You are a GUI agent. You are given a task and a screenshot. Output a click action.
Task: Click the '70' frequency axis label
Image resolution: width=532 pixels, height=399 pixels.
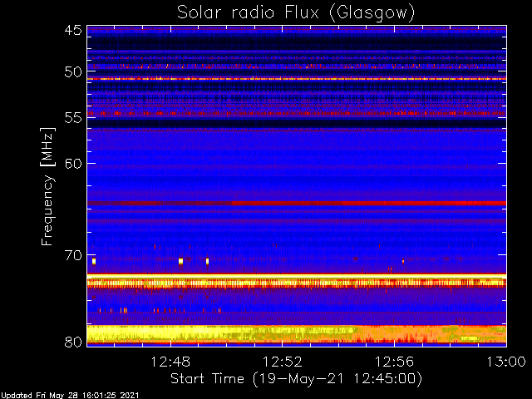(x=73, y=255)
